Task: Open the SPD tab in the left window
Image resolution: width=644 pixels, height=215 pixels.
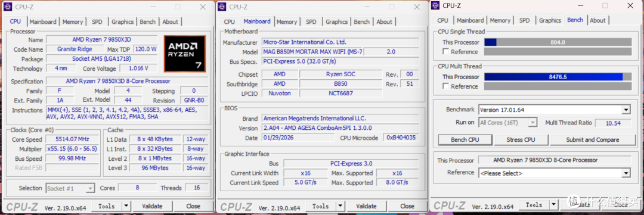Action: pyautogui.click(x=97, y=22)
